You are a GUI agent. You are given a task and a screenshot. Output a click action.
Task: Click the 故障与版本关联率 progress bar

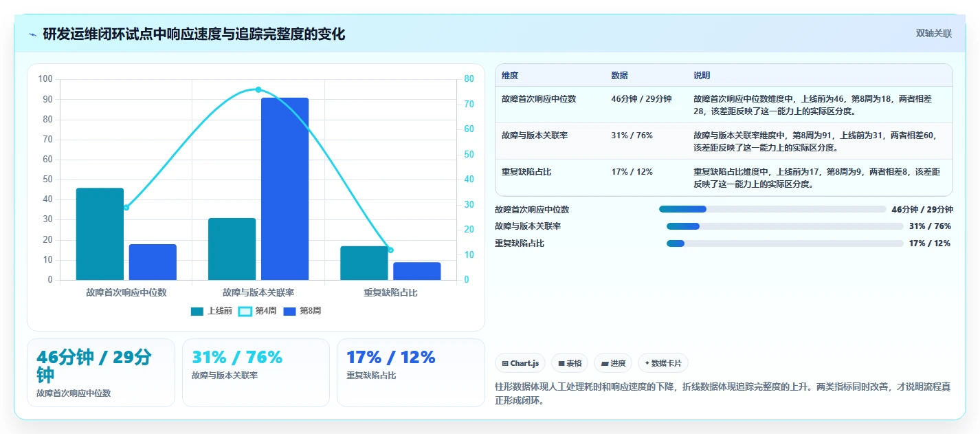tap(785, 226)
